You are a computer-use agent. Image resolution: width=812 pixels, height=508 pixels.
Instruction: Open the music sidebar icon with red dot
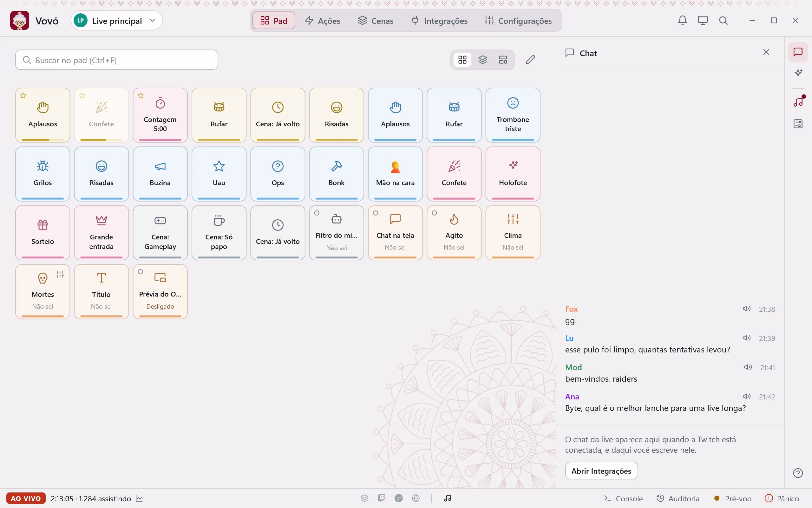(x=798, y=102)
